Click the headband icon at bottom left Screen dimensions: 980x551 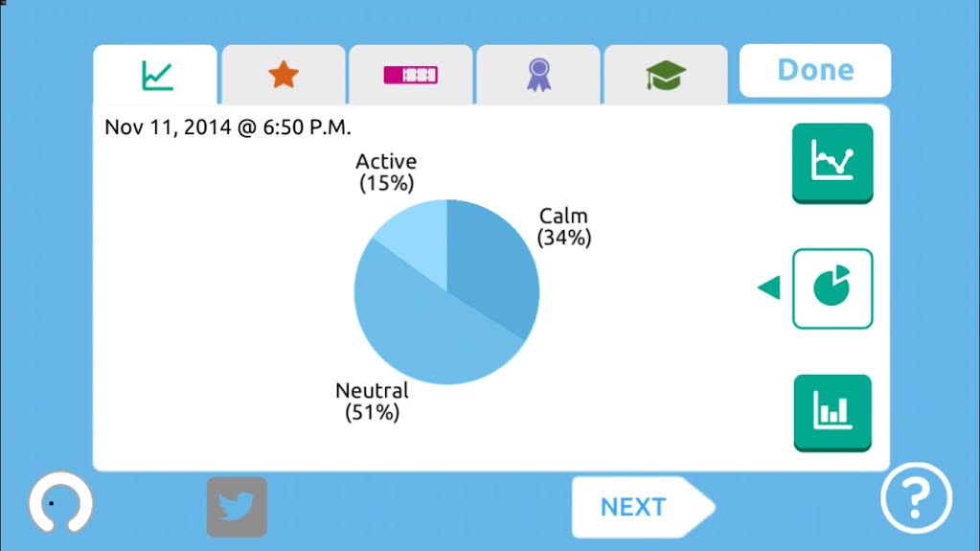[60, 503]
